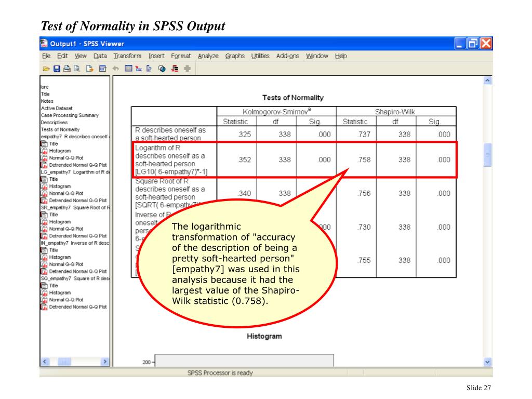Viewport: 532px width, 399px height.
Task: Click the Print icon in toolbar
Action: [67, 69]
